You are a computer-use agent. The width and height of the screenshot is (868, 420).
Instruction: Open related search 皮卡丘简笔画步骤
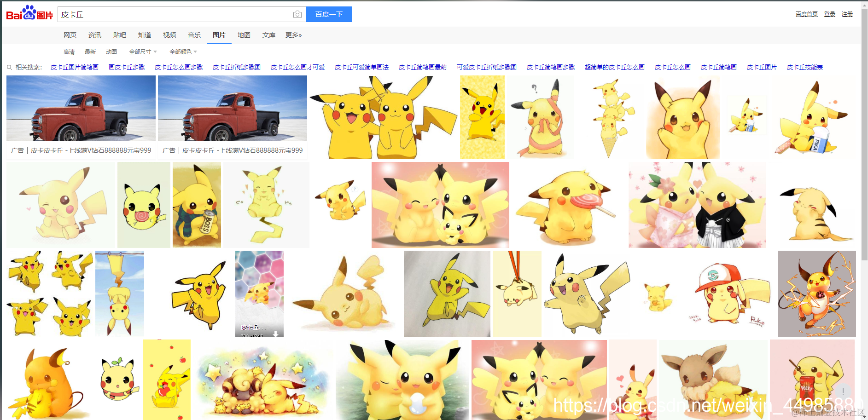[551, 67]
